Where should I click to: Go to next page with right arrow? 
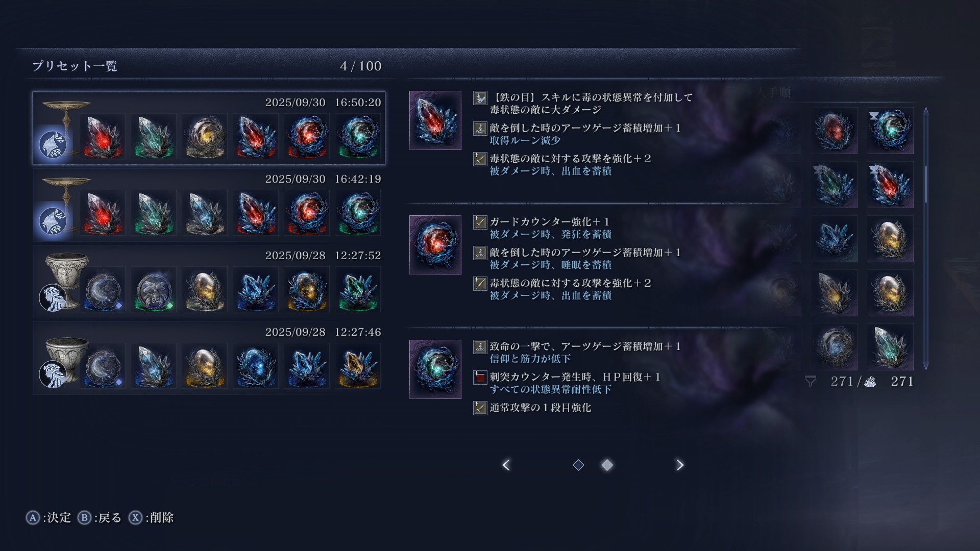679,465
